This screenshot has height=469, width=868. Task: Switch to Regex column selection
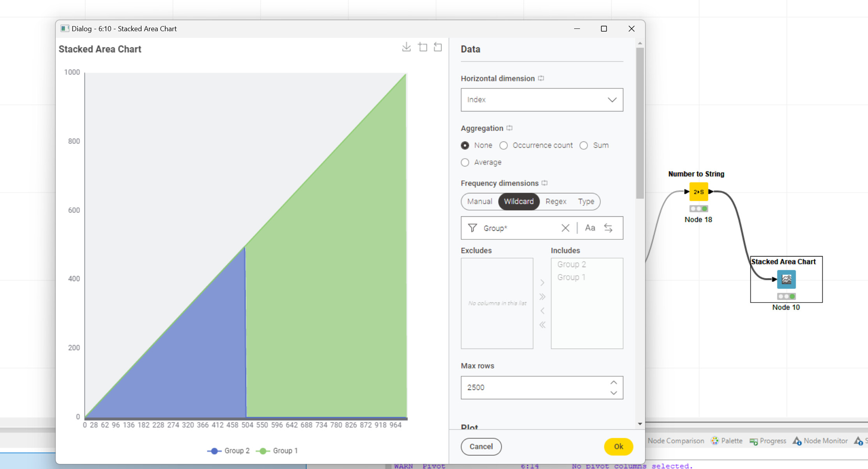[x=556, y=202]
